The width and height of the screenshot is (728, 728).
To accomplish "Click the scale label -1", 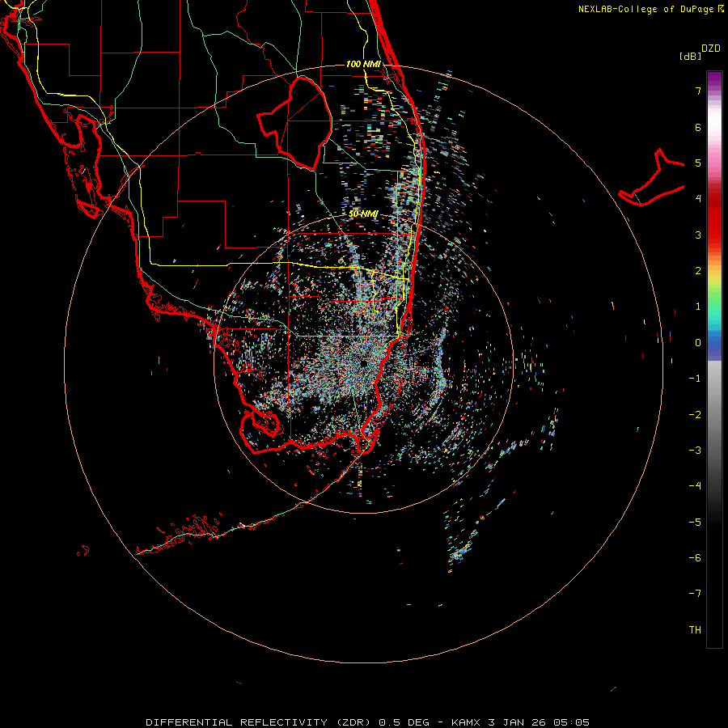I will (695, 379).
